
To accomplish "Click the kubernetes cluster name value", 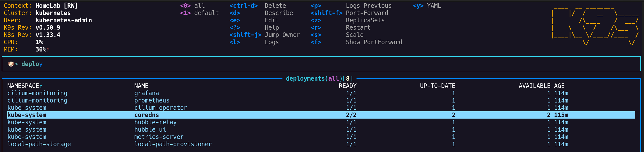I will coord(53,13).
